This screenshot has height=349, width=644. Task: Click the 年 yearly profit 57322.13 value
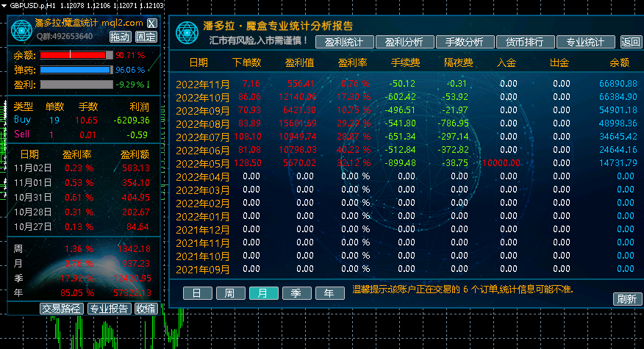132,293
